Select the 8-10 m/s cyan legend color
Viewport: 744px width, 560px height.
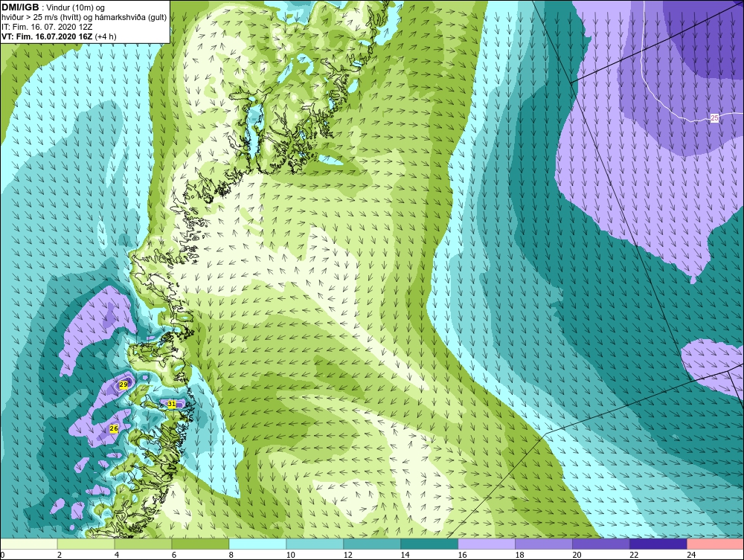pos(257,544)
